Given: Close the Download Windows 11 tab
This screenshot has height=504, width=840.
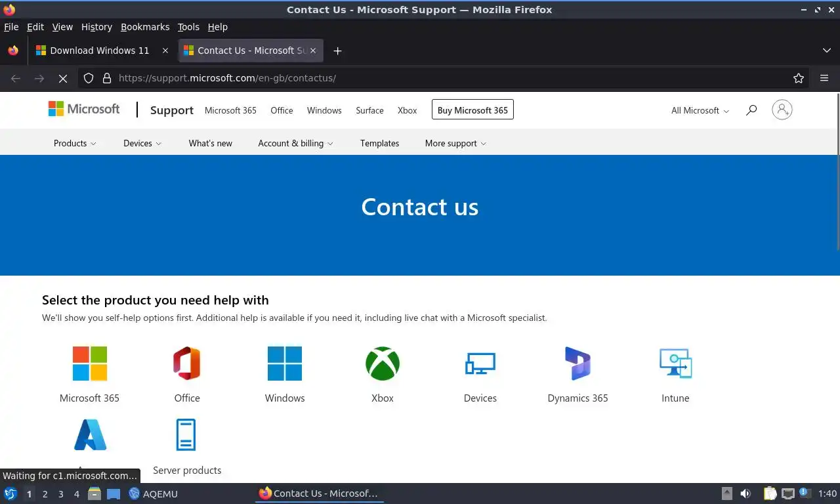Looking at the screenshot, I should pos(165,51).
